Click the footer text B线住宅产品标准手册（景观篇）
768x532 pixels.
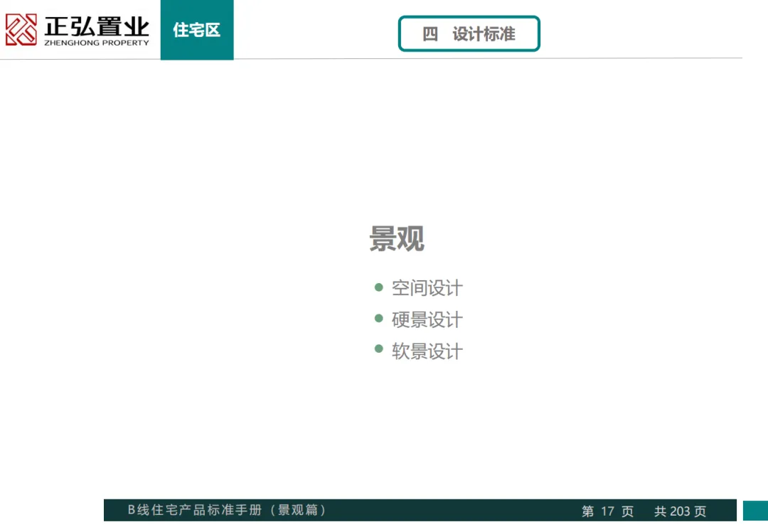(228, 510)
